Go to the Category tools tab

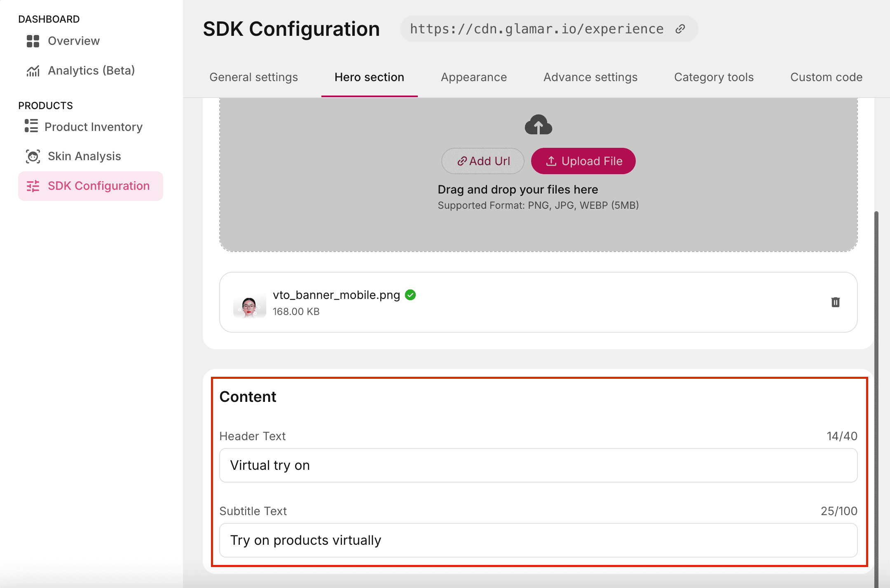[x=714, y=77]
